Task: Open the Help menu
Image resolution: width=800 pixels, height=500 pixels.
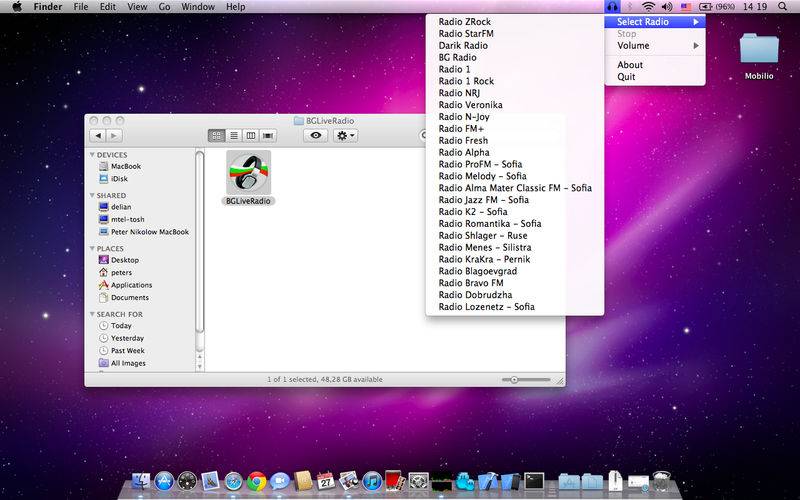Action: click(236, 7)
